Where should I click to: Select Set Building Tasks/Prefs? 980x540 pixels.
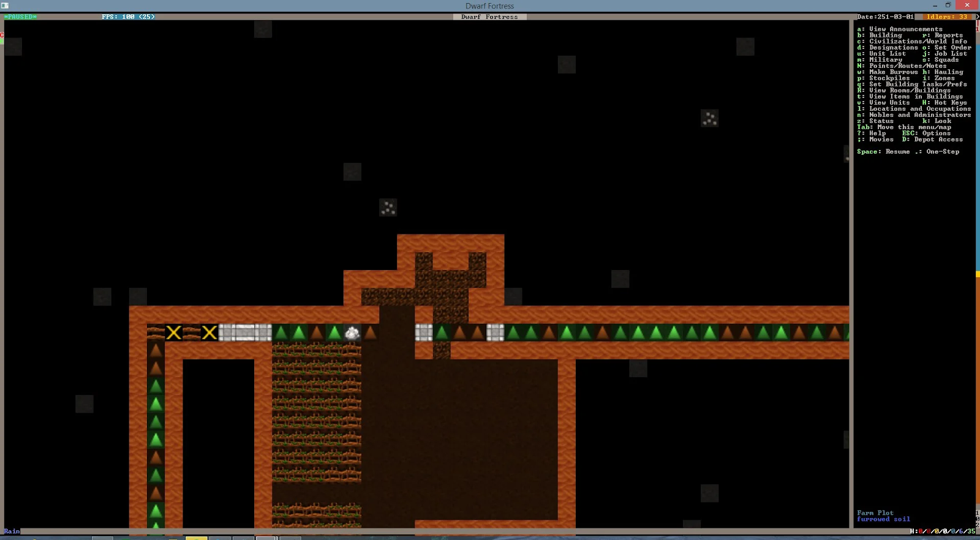[x=912, y=84]
